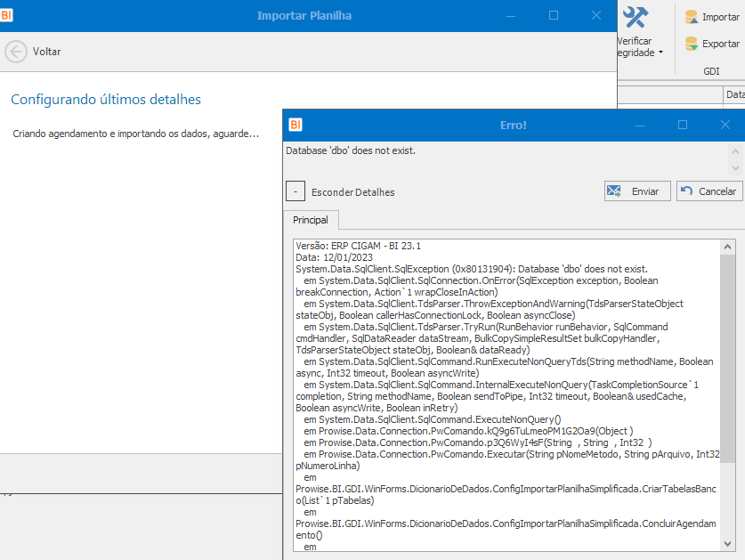
Task: Click the 'Data: 12/01/2023' line
Action: coord(334,257)
